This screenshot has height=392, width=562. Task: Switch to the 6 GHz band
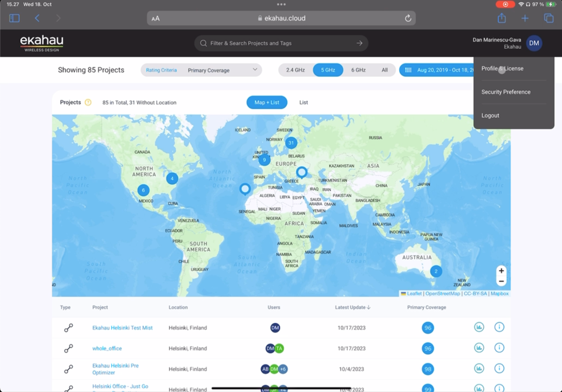pos(358,70)
